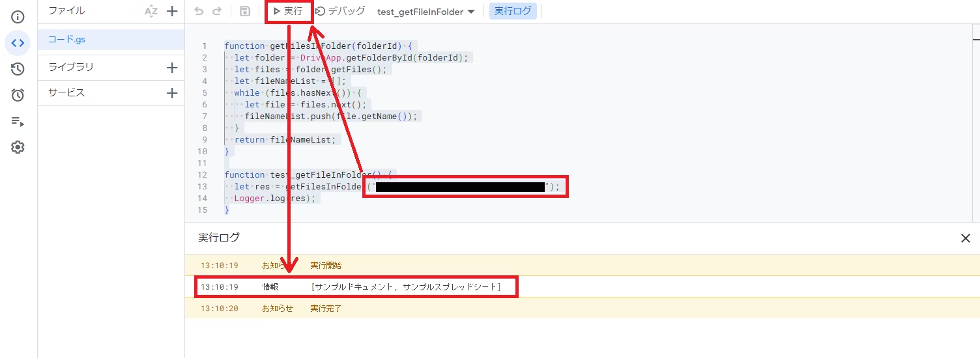Add a new file with plus icon

pos(172,11)
